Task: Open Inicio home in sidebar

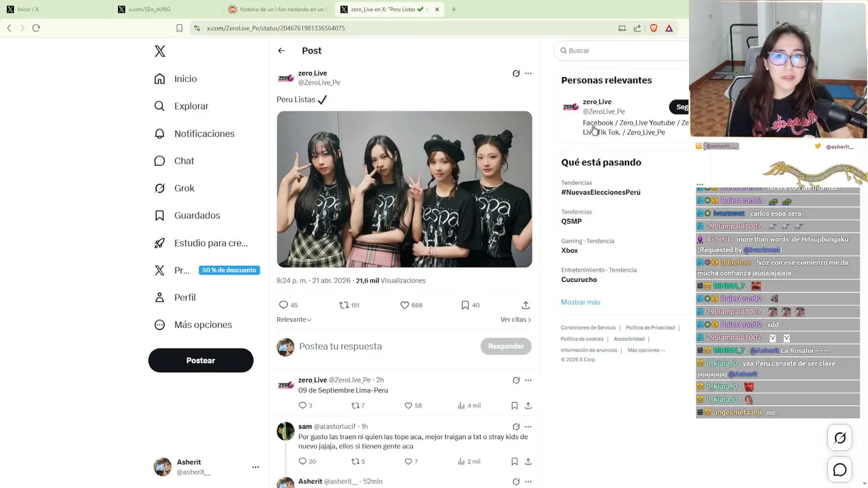Action: (x=176, y=79)
